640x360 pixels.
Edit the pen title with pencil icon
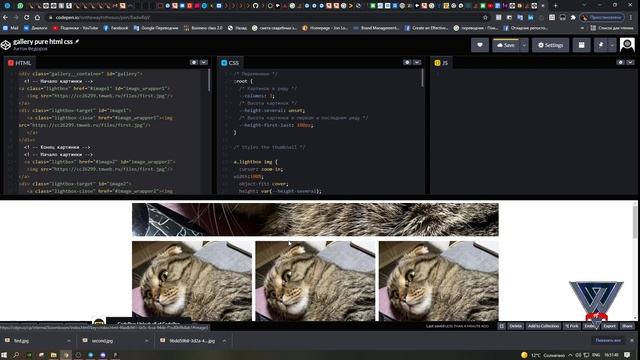tap(77, 42)
